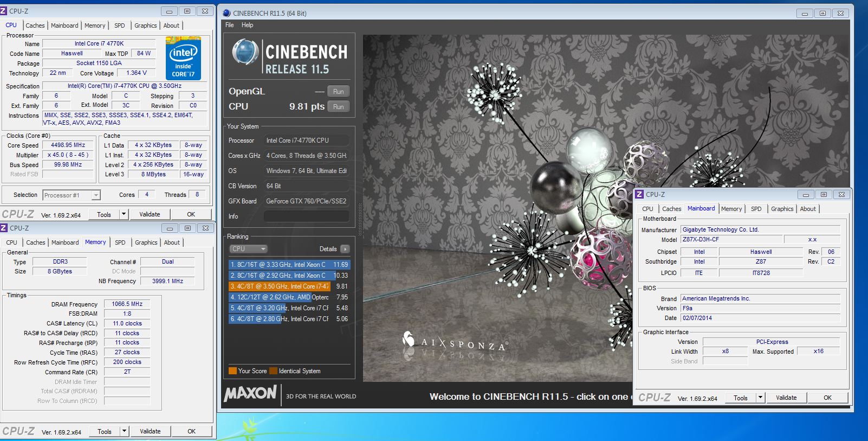Click Validate in Memory CPU-Z window

point(150,431)
